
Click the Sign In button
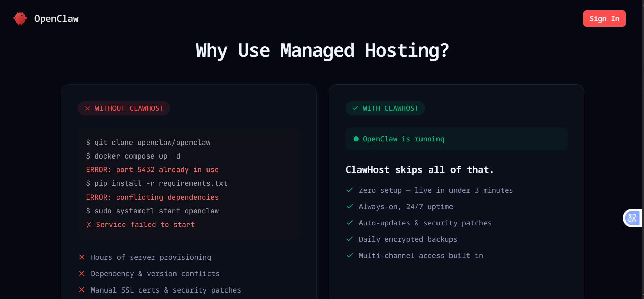point(604,18)
